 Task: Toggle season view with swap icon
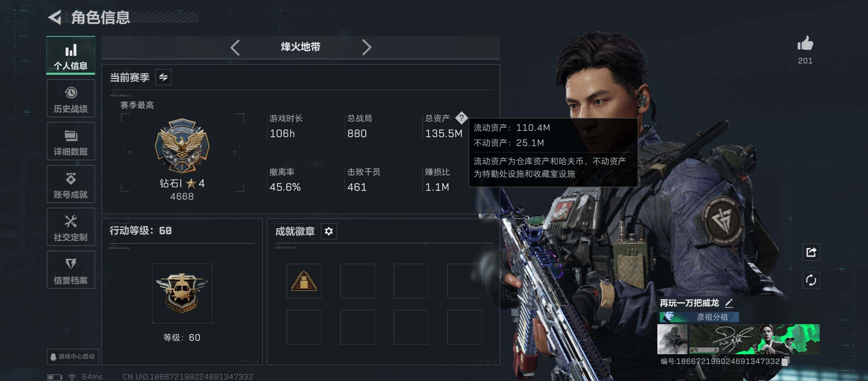(x=163, y=77)
